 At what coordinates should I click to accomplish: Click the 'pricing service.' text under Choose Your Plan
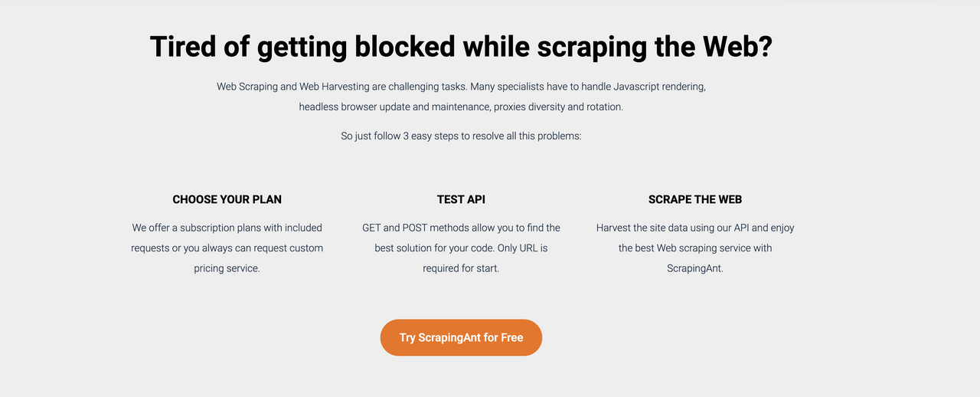pos(227,268)
